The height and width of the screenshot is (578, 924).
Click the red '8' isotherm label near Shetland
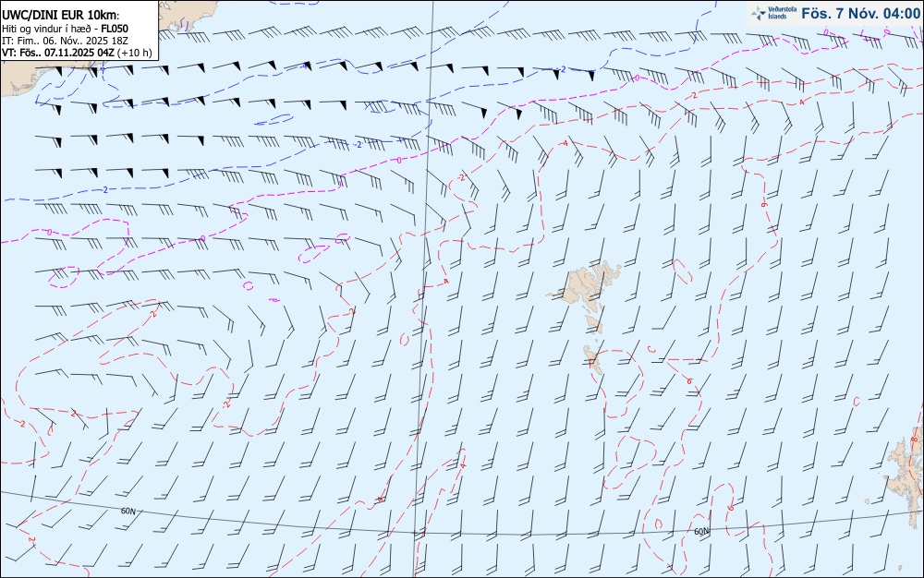click(x=914, y=440)
